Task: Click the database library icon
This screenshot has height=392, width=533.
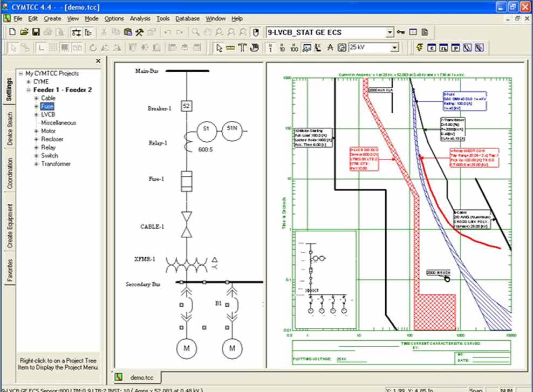Action: click(128, 32)
